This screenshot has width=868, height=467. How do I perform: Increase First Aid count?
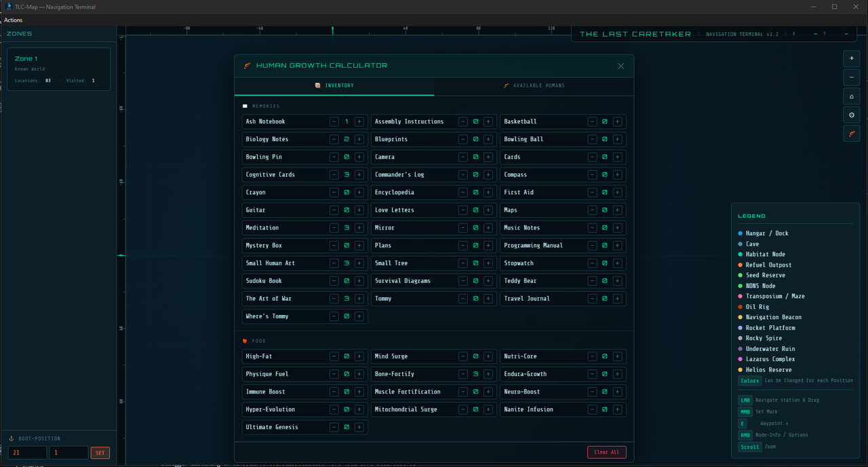click(617, 192)
